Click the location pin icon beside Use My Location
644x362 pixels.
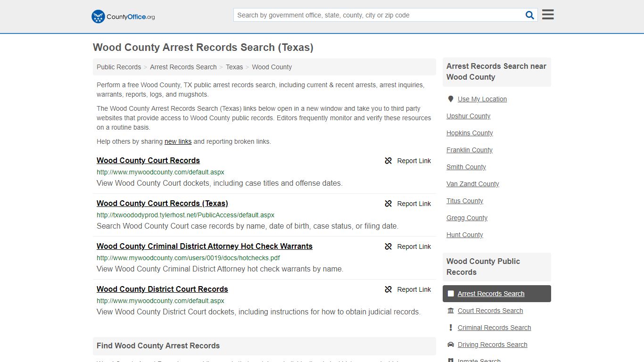[x=451, y=99]
